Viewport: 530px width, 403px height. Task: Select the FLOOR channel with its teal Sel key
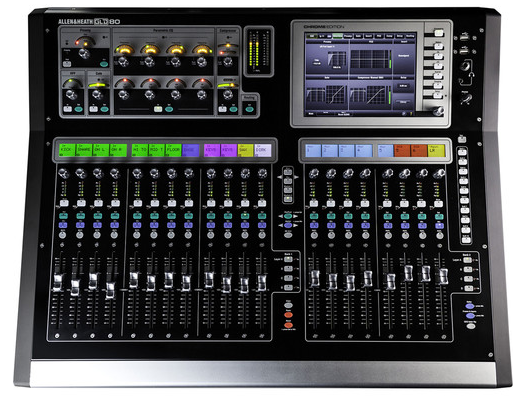(171, 215)
